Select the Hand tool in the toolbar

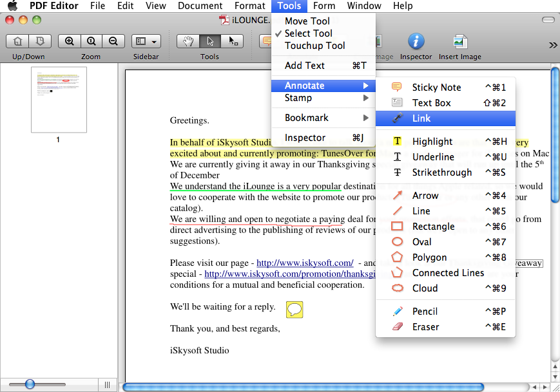tap(189, 41)
